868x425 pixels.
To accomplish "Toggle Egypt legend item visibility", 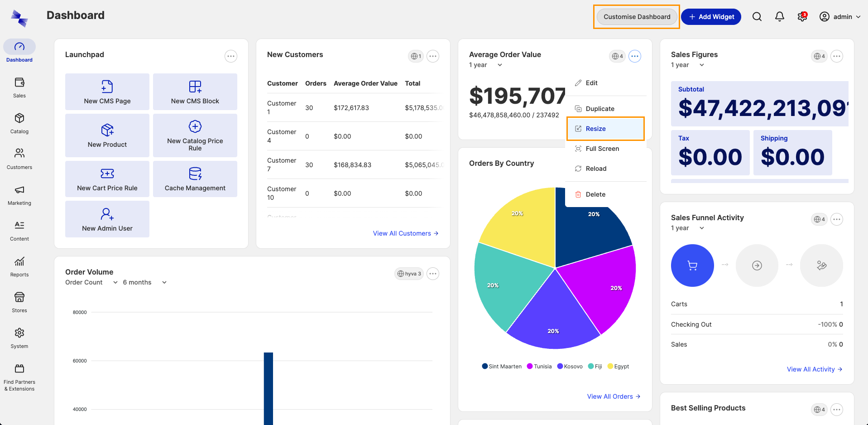I will click(618, 367).
